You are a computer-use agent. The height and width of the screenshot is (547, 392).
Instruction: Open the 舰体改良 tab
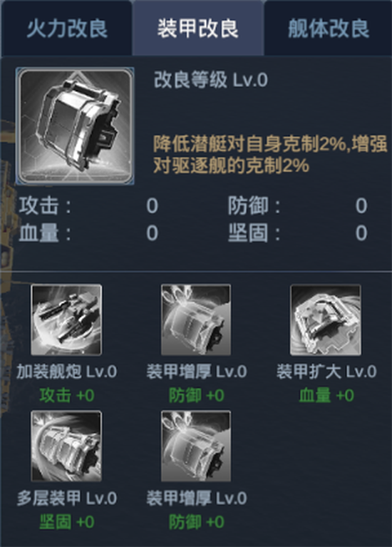pyautogui.click(x=328, y=28)
